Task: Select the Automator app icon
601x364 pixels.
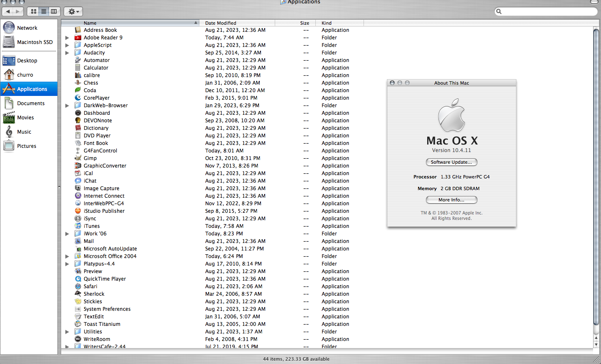Action: click(x=78, y=60)
